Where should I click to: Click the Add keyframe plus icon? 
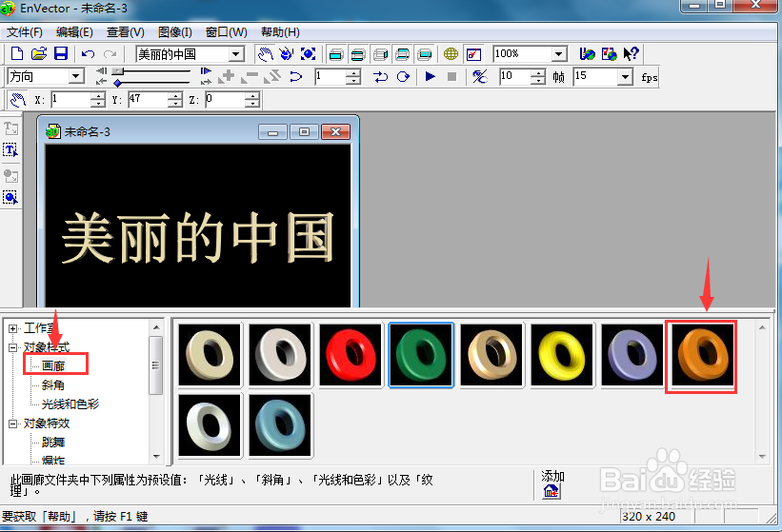227,77
